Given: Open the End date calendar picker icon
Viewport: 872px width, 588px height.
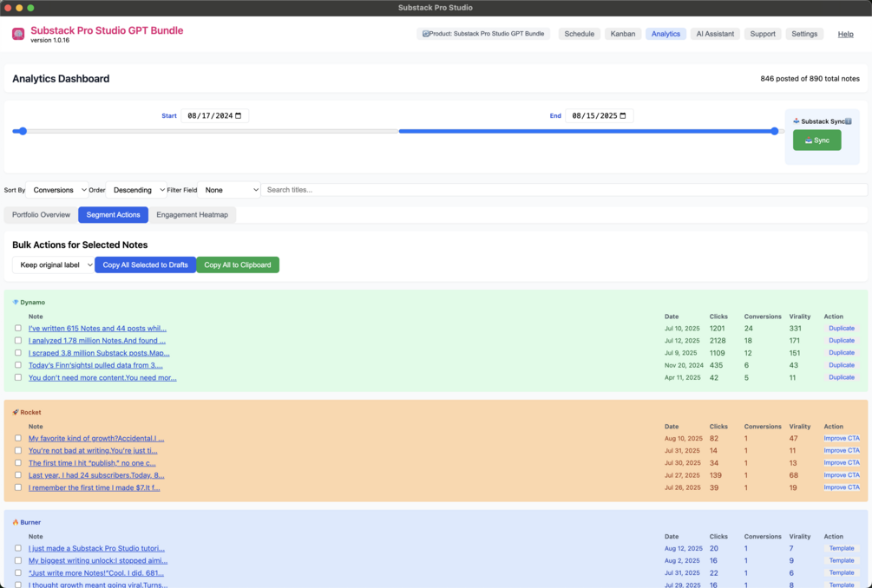Looking at the screenshot, I should (x=623, y=115).
